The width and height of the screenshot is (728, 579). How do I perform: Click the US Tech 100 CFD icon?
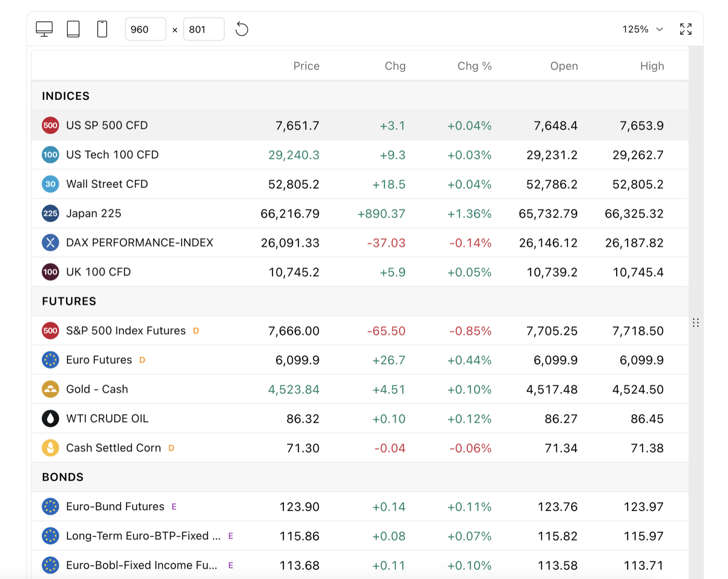coord(50,155)
